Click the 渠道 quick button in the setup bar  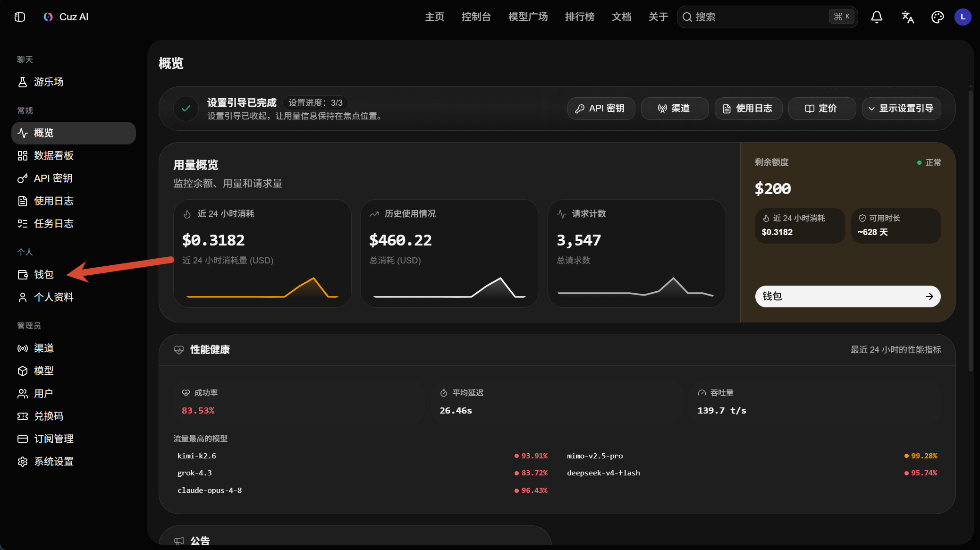(x=675, y=109)
